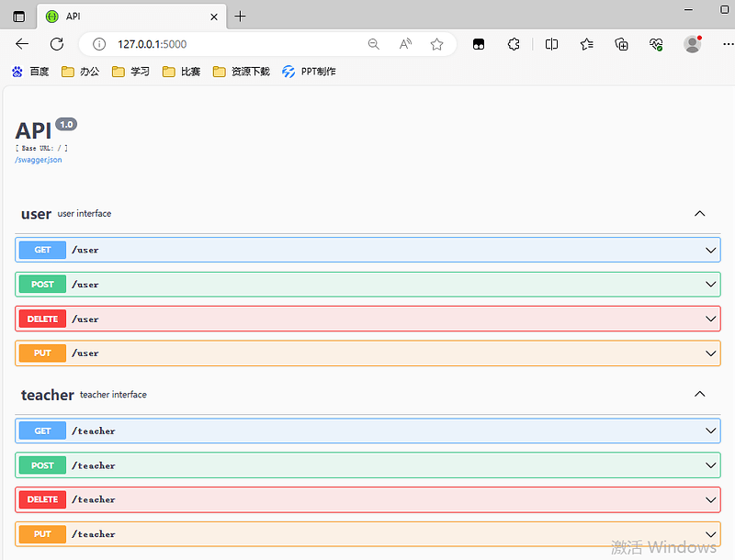Open the Settings and more ellipsis
The image size is (735, 560).
[x=728, y=44]
